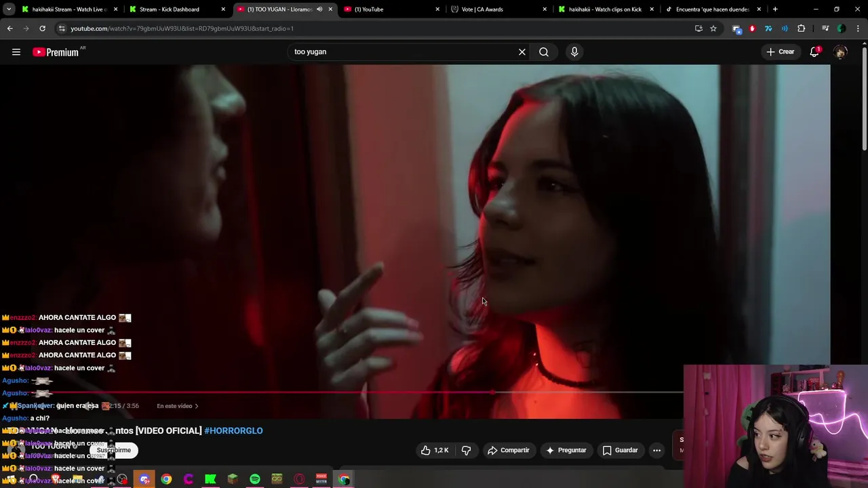The image size is (868, 488).
Task: Open the #HORRORGLO hashtag link
Action: click(x=233, y=430)
